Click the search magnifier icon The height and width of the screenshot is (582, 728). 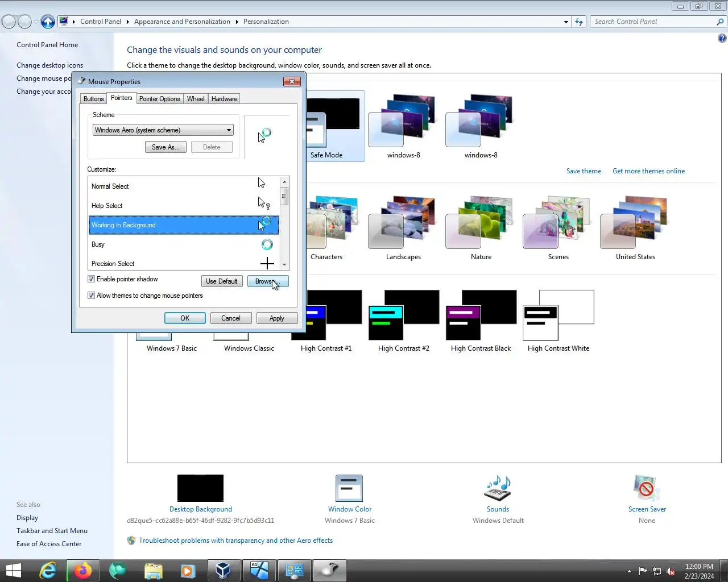click(x=720, y=22)
